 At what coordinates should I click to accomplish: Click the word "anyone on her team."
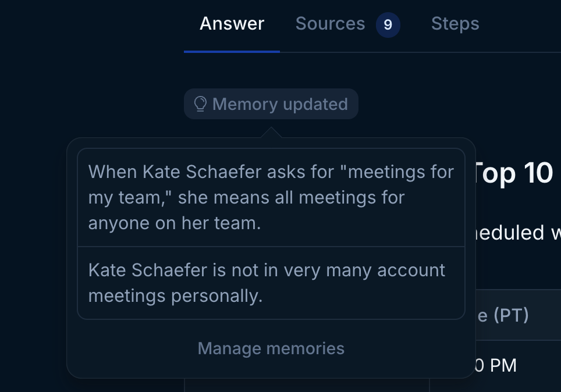[174, 223]
